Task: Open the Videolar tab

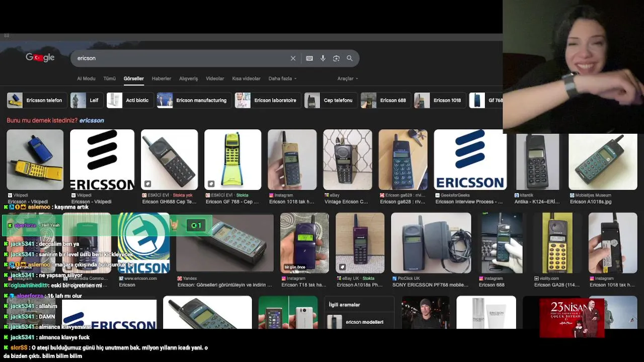Action: coord(215,78)
